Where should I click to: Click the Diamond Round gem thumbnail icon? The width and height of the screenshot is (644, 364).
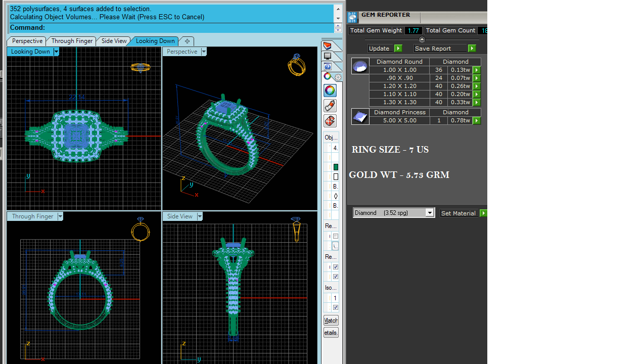(x=360, y=66)
